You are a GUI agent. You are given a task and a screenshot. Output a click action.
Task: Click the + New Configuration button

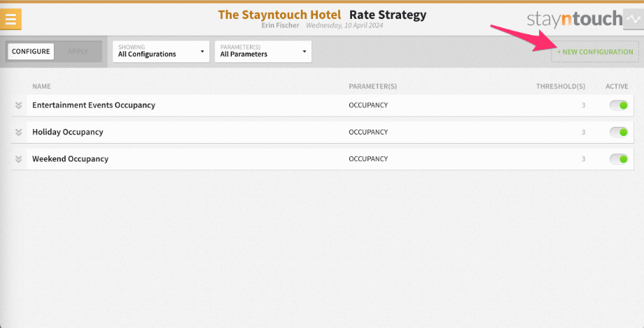coord(595,52)
